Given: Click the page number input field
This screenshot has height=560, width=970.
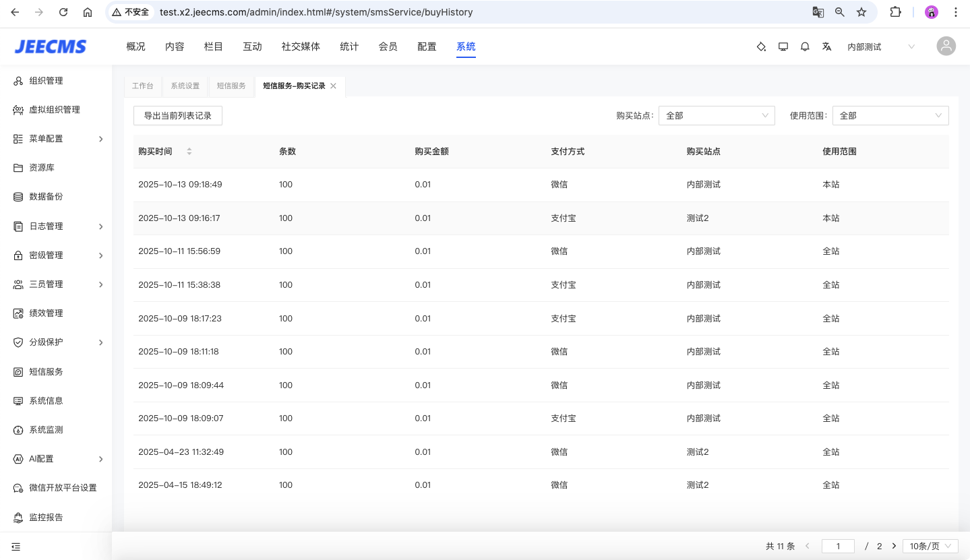Looking at the screenshot, I should pyautogui.click(x=838, y=547).
